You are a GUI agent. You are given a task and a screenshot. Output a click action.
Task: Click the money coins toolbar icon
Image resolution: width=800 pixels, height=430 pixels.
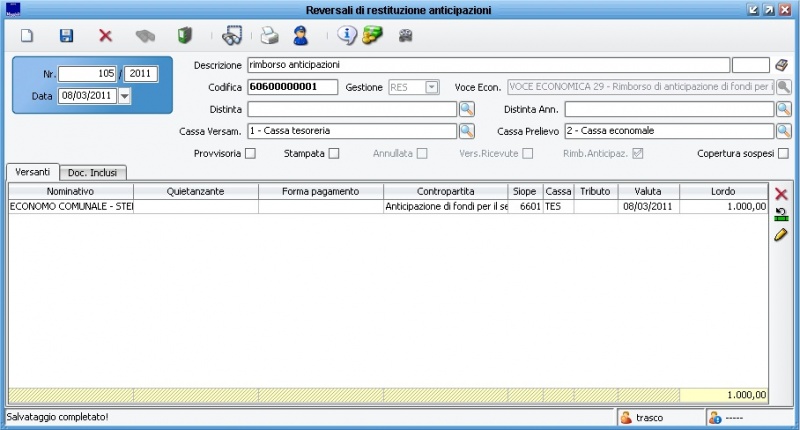[x=372, y=36]
